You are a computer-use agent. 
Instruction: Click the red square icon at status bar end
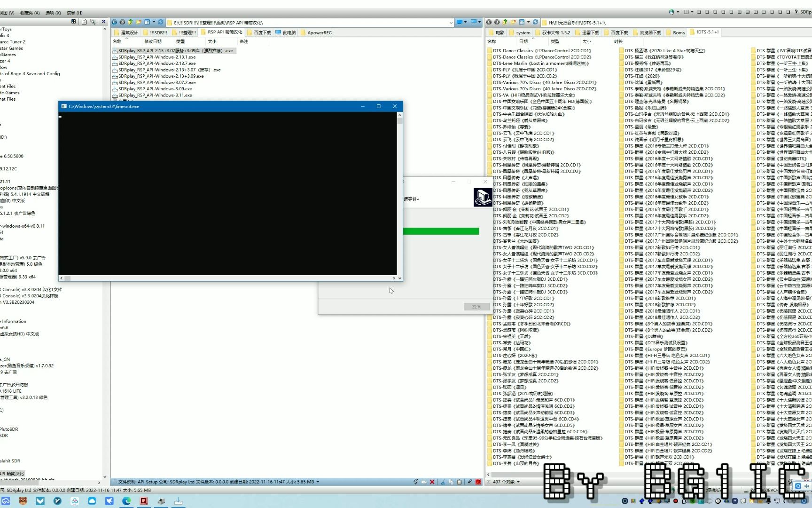[x=478, y=482]
